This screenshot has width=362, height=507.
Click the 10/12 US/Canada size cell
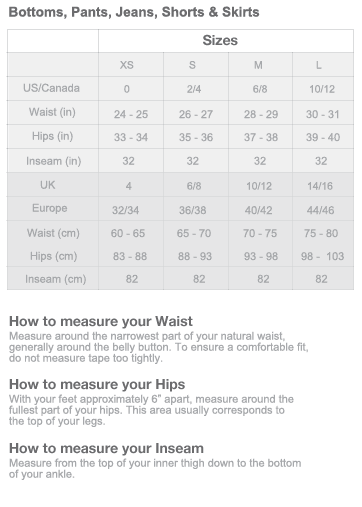(322, 89)
